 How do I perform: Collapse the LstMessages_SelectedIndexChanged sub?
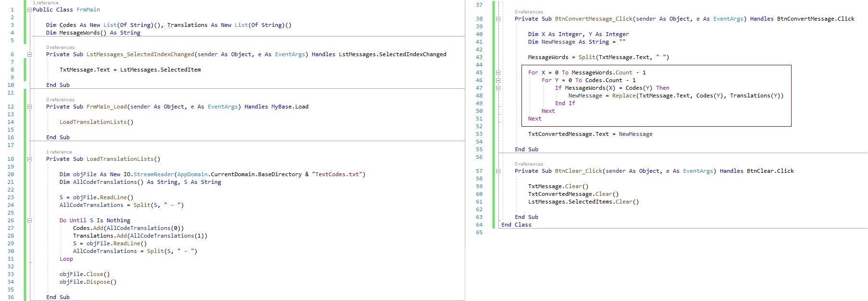click(29, 54)
